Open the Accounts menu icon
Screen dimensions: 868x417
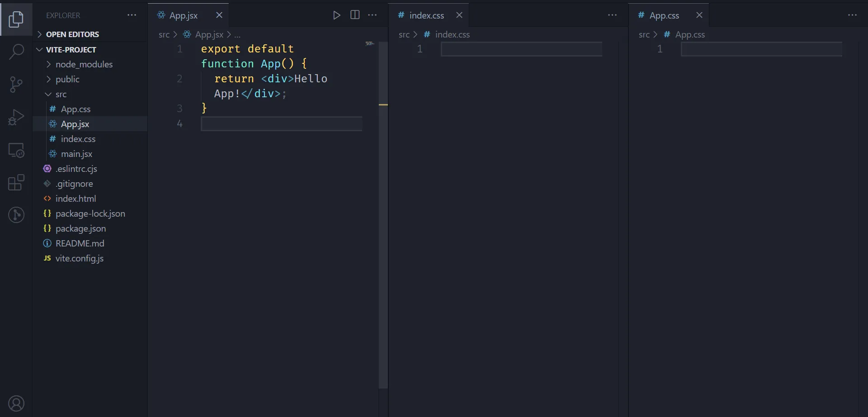(16, 403)
